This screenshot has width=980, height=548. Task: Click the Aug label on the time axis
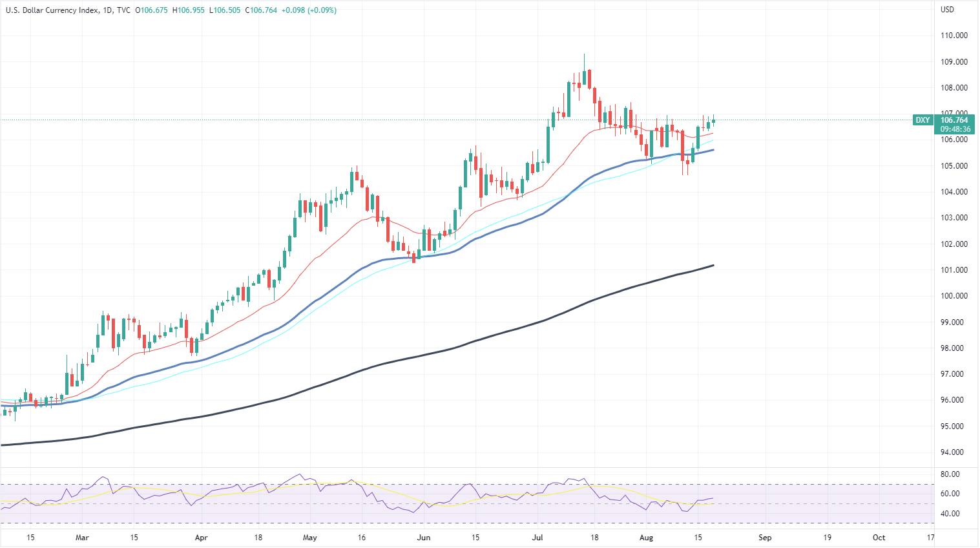tap(646, 538)
